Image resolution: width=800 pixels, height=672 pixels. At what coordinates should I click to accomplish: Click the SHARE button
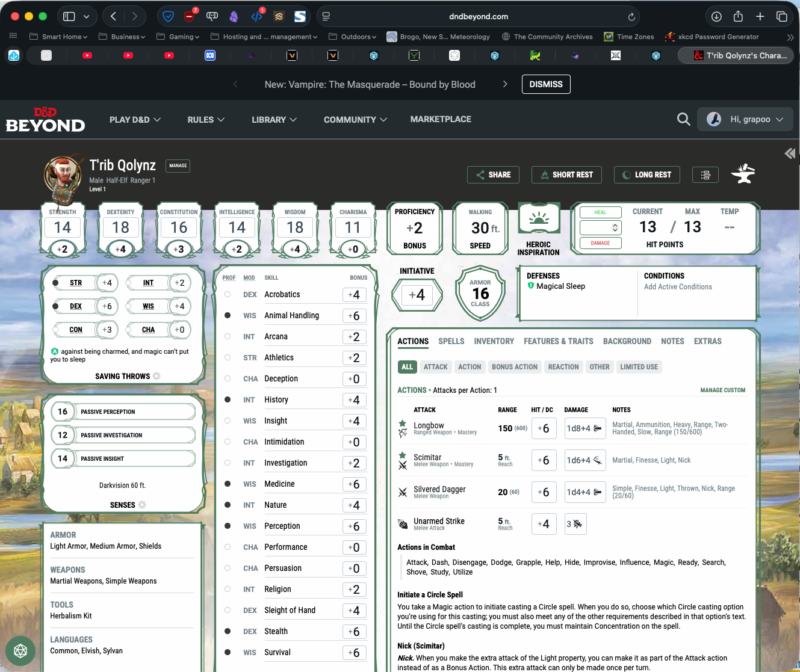pyautogui.click(x=493, y=175)
